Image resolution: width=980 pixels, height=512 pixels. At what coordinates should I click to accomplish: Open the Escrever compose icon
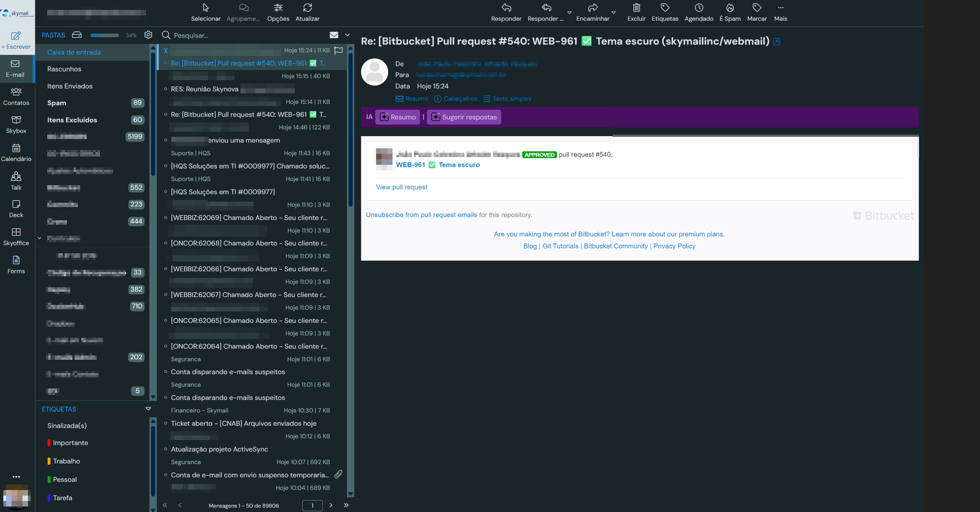tap(16, 36)
